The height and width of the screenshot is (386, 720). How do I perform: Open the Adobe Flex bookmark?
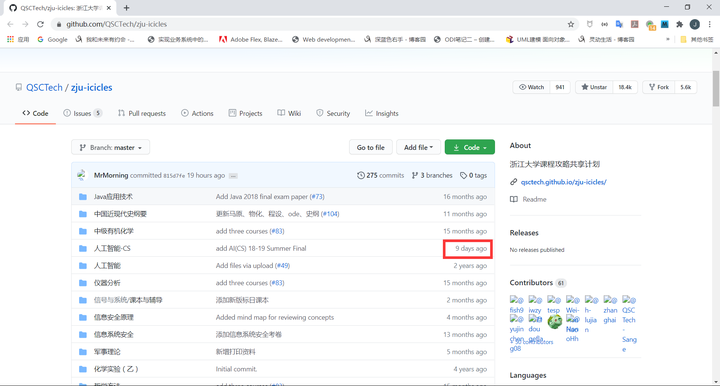tap(251, 39)
